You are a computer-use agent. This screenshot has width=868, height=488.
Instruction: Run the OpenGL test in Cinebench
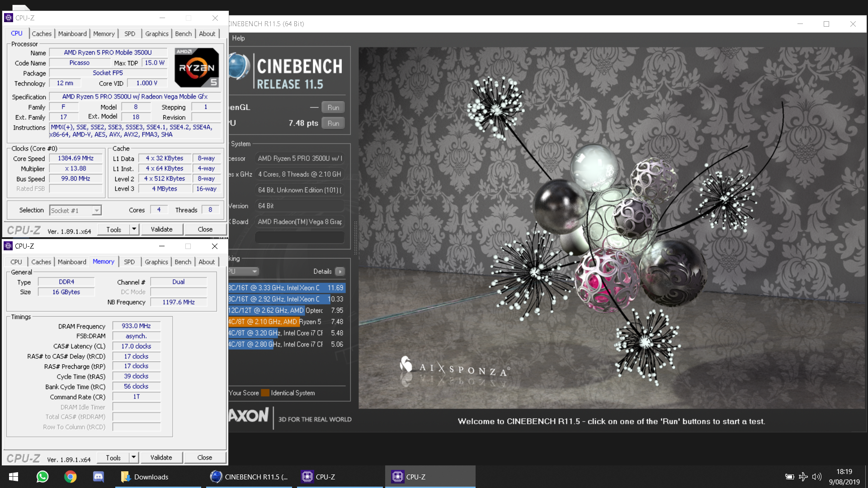pyautogui.click(x=333, y=108)
